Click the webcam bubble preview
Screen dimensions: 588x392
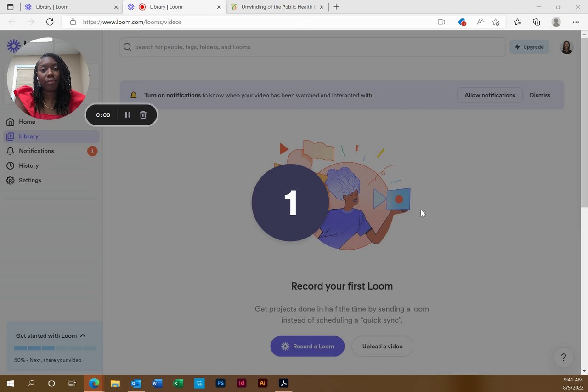point(48,78)
